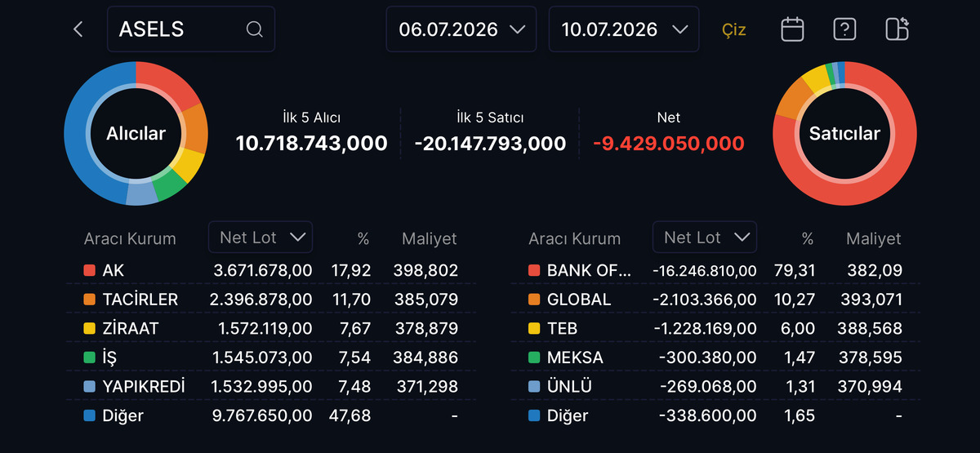Select the YAPIKREDİ buyer row
This screenshot has height=453, width=980.
(271, 387)
